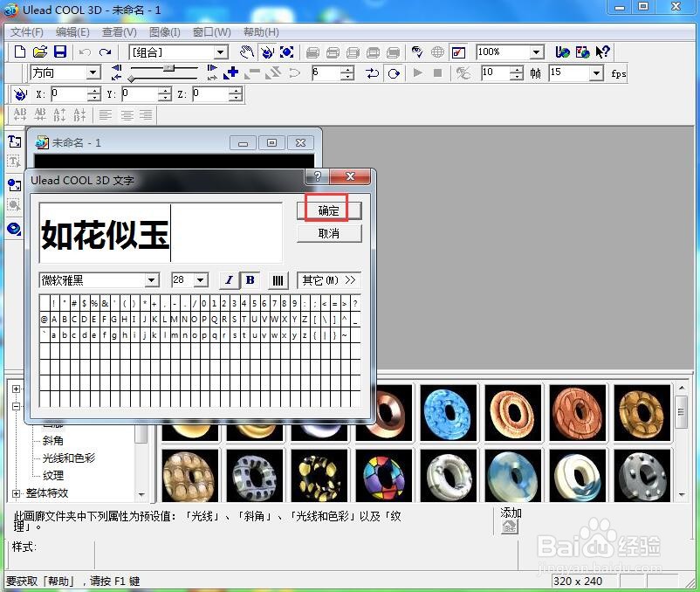Toggle the loop mode icon

394,73
